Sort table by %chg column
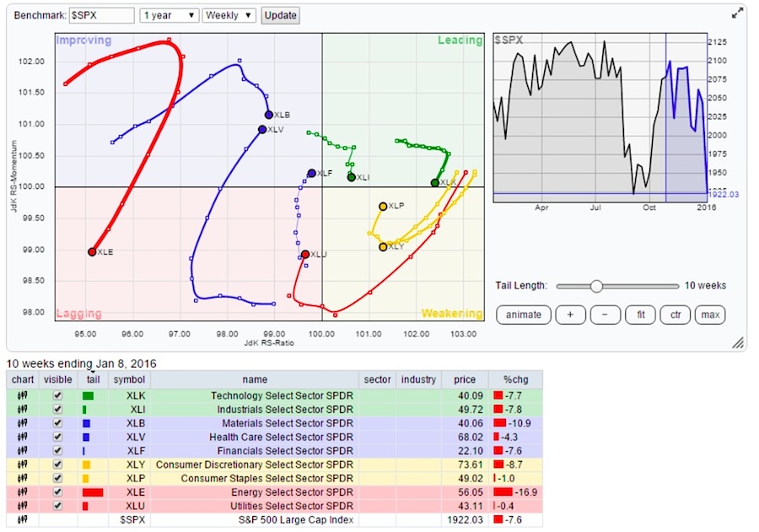 click(x=515, y=379)
